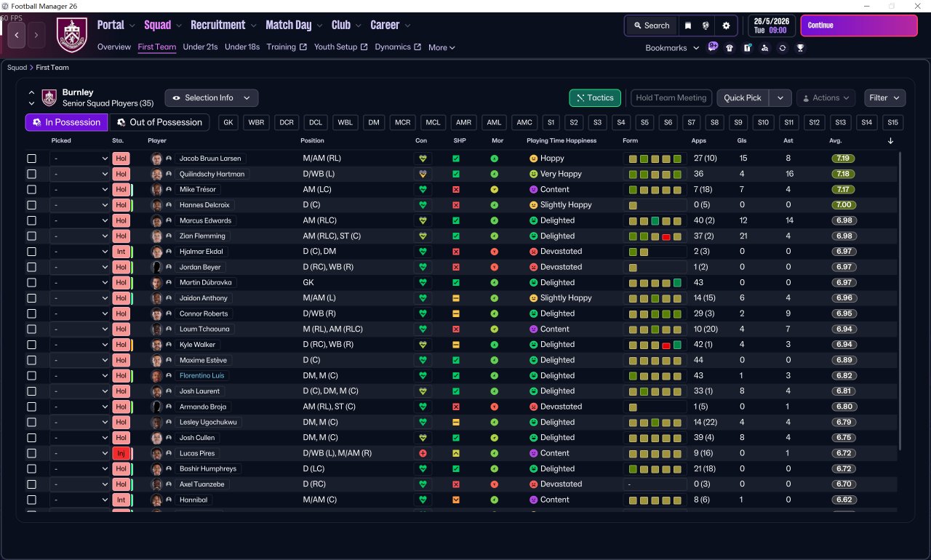931x560 pixels.
Task: Expand the Filter dropdown
Action: [884, 98]
